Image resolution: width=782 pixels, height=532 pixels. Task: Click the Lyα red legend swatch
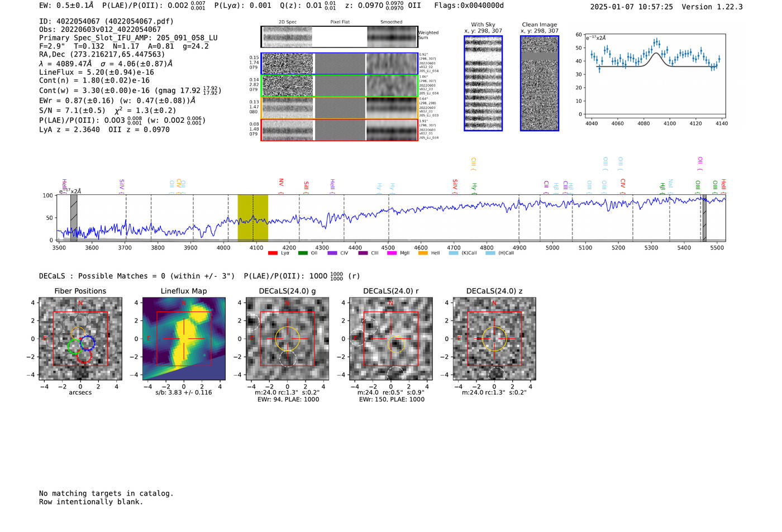(273, 253)
